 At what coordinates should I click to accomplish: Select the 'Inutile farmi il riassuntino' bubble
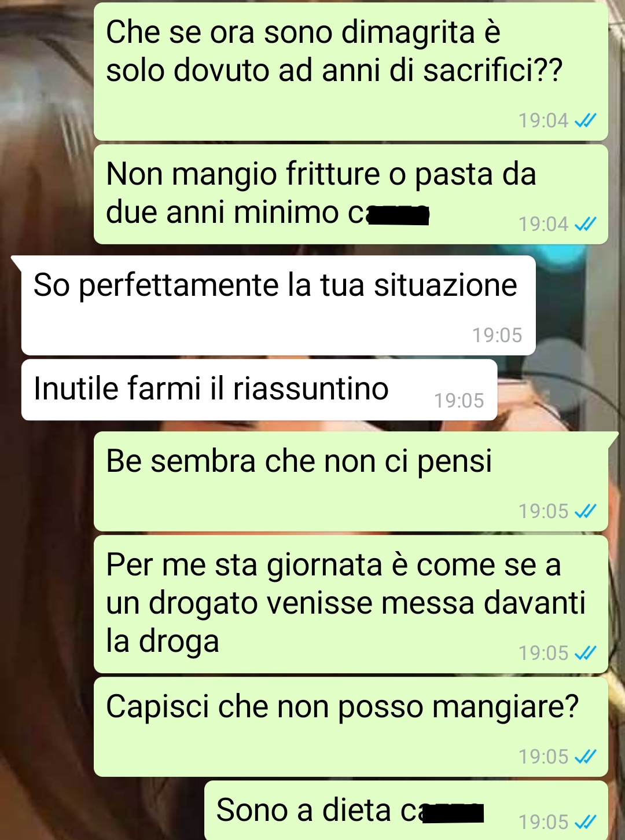[x=259, y=390]
